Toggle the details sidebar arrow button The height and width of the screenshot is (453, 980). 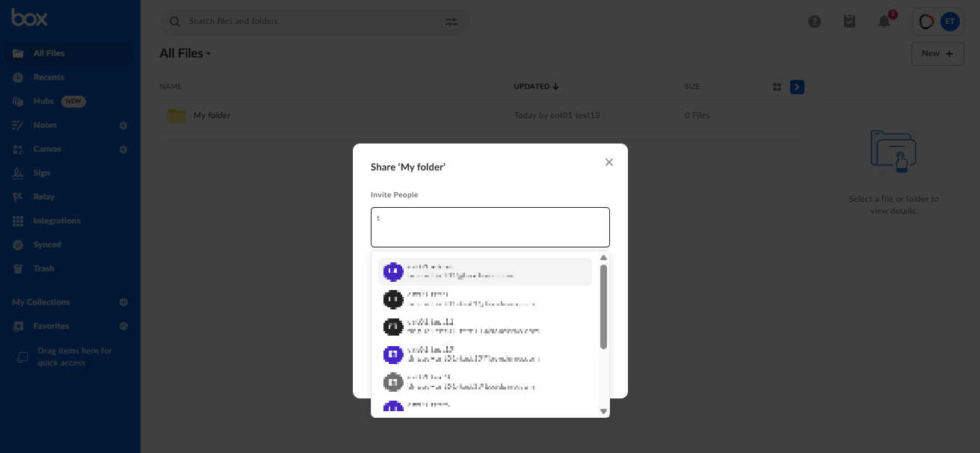(x=798, y=87)
